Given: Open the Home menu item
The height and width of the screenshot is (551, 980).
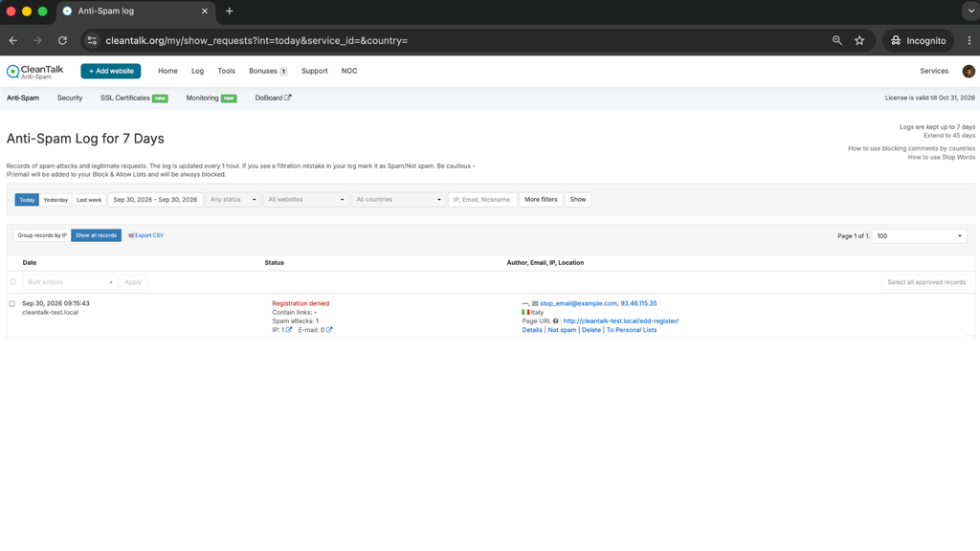Looking at the screenshot, I should [x=167, y=71].
